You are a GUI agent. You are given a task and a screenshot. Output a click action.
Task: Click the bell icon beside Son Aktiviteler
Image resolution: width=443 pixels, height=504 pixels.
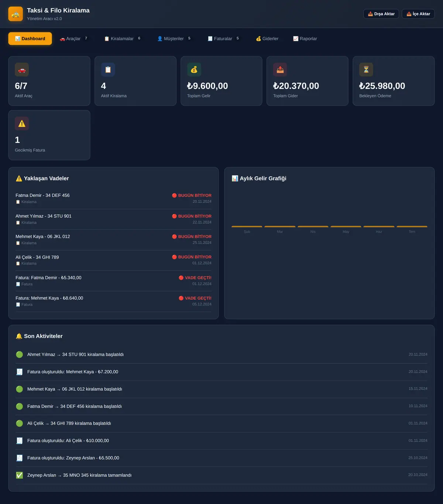(x=19, y=336)
